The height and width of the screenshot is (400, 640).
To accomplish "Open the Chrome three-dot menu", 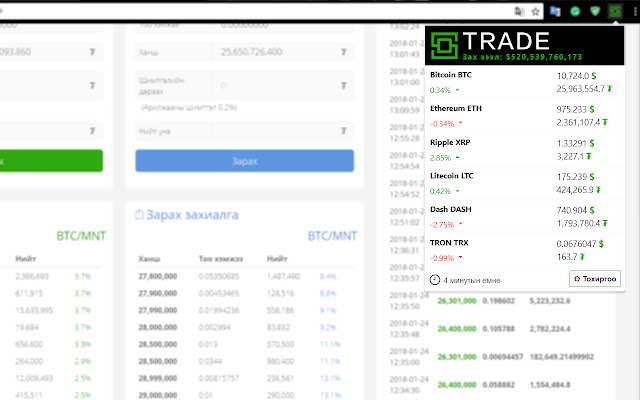I will (635, 11).
